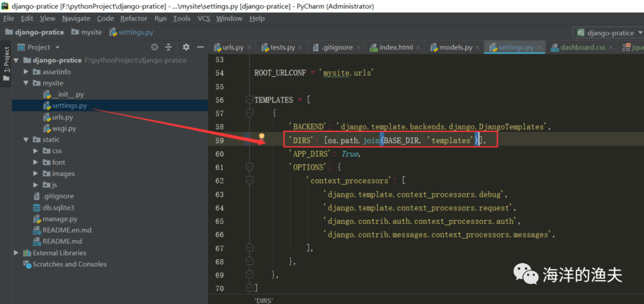Toggle the 1: Project side tab

6,64
